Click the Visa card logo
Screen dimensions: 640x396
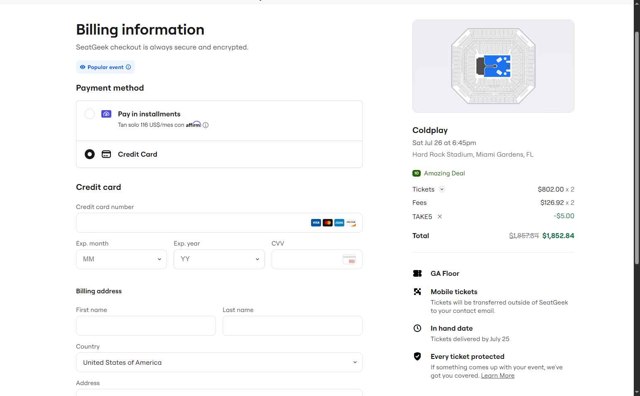tap(316, 222)
